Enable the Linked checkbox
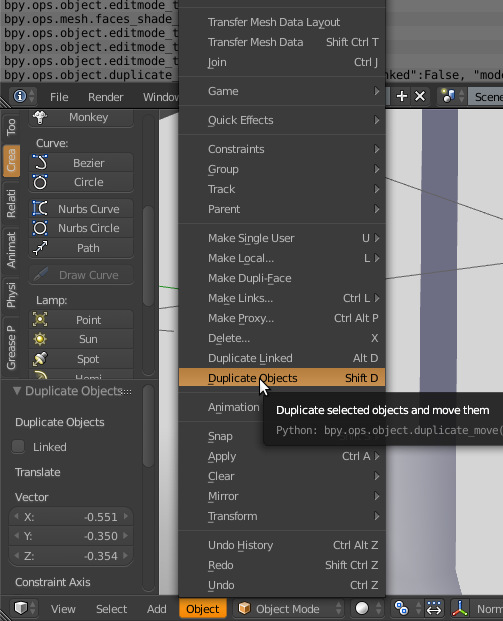Screen dimensions: 503x621 point(18,447)
